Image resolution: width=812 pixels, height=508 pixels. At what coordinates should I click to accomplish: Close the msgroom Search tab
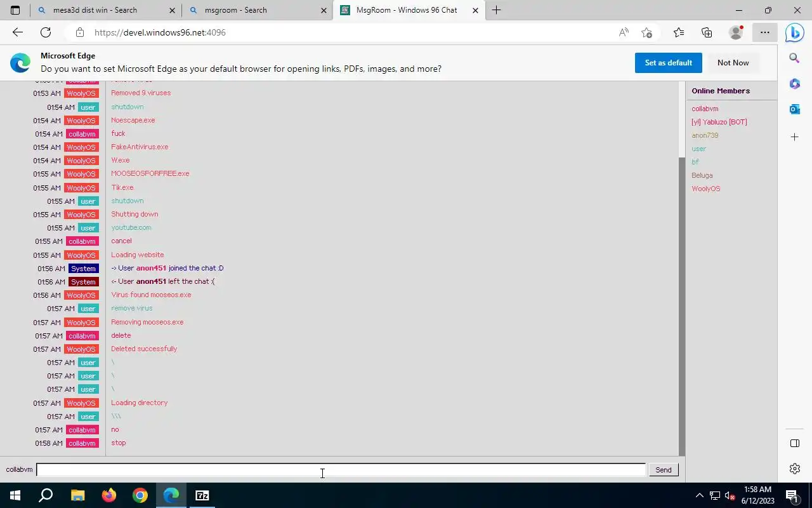[324, 10]
